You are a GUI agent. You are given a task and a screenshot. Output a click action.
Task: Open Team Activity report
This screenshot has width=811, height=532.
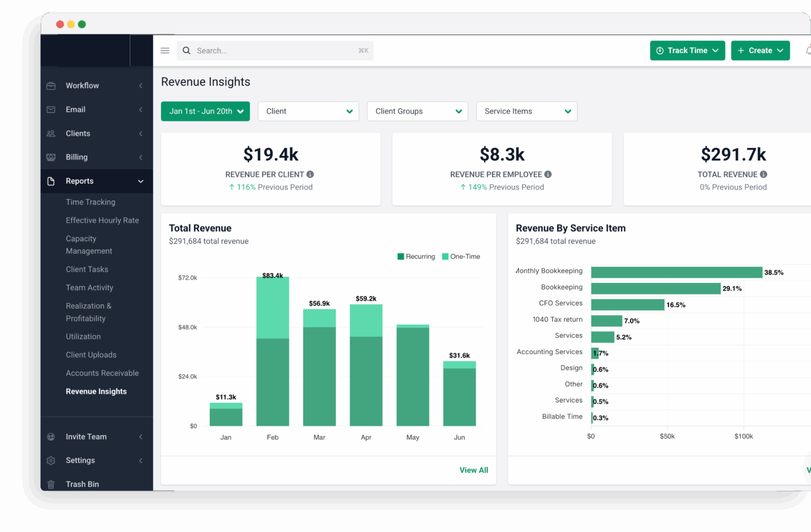(89, 288)
